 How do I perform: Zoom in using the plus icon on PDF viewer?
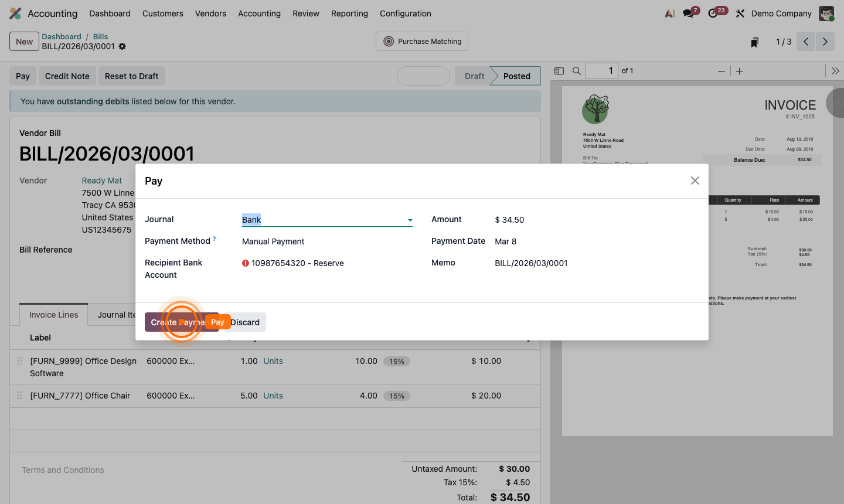[x=739, y=71]
